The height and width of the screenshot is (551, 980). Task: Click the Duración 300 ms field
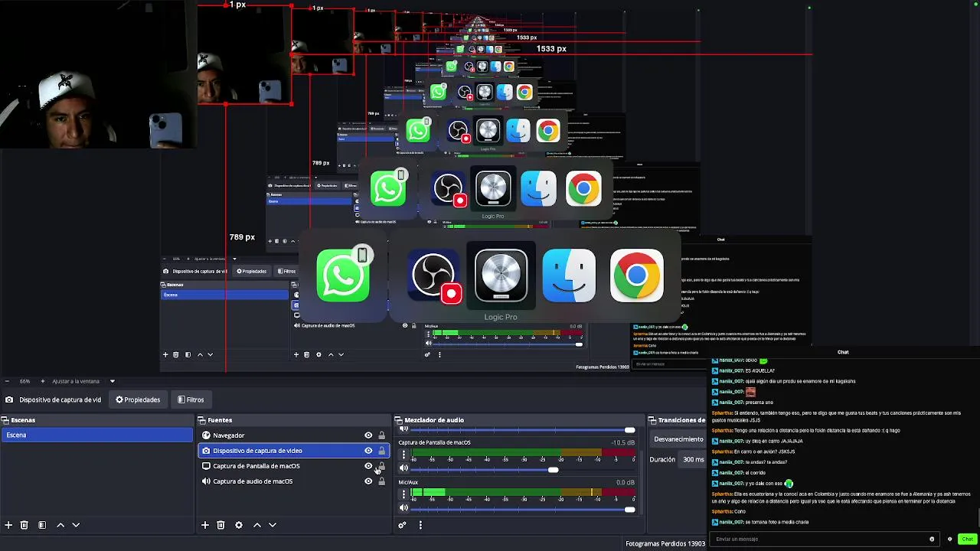[x=693, y=459]
